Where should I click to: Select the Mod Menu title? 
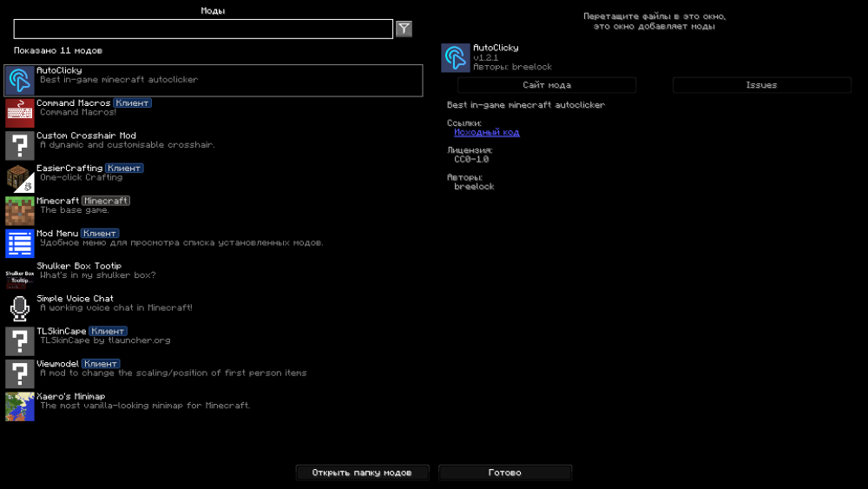pyautogui.click(x=57, y=234)
